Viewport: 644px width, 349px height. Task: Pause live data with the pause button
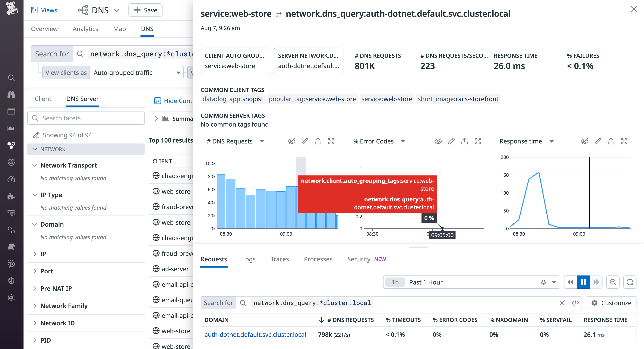pyautogui.click(x=583, y=282)
